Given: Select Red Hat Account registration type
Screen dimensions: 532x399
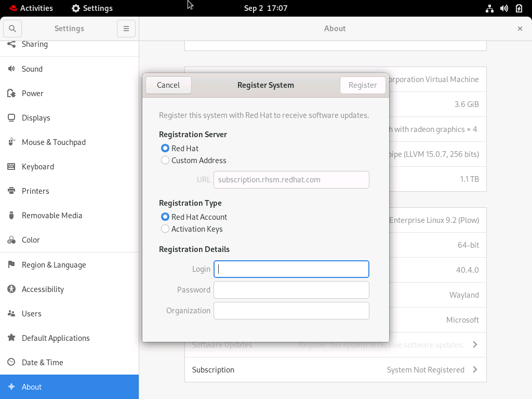Looking at the screenshot, I should (x=165, y=217).
